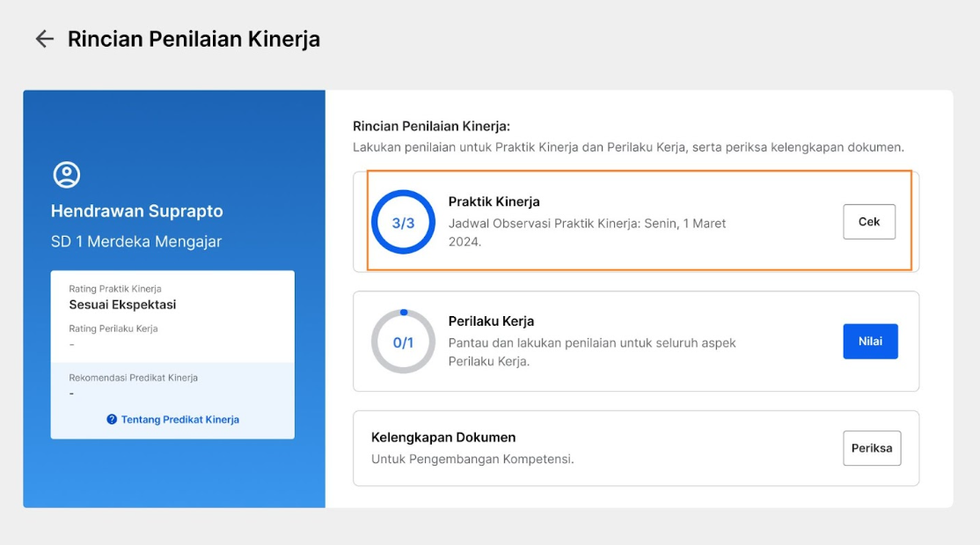Click the blue Nilai button
This screenshot has height=545, width=980.
coord(870,341)
